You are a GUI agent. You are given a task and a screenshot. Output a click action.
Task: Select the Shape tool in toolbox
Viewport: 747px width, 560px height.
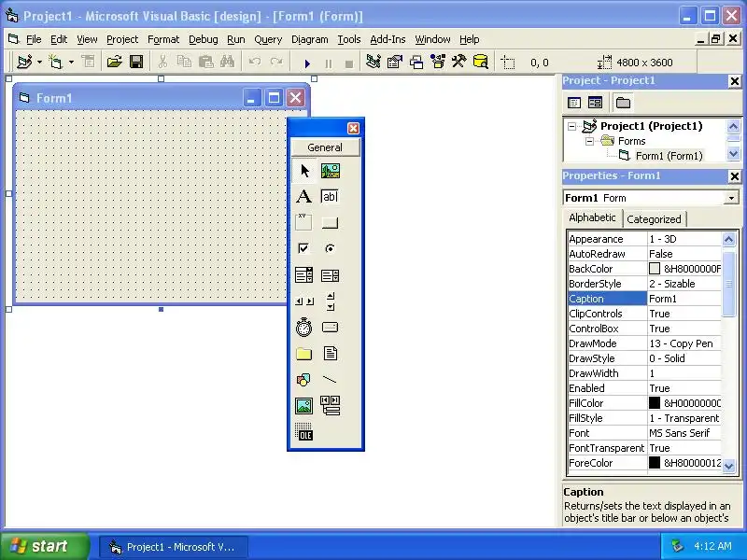click(304, 380)
